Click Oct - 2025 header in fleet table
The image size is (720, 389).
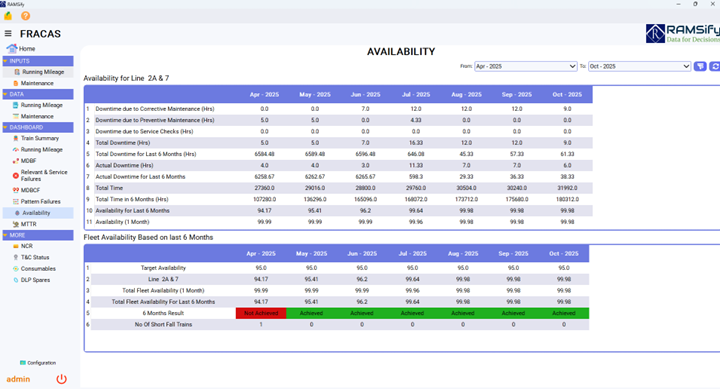pyautogui.click(x=564, y=254)
